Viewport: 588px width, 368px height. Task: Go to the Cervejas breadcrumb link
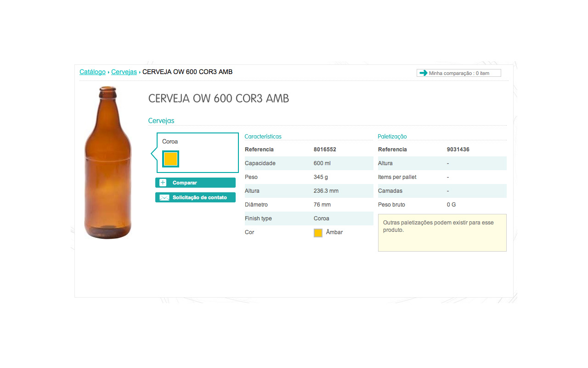[124, 72]
